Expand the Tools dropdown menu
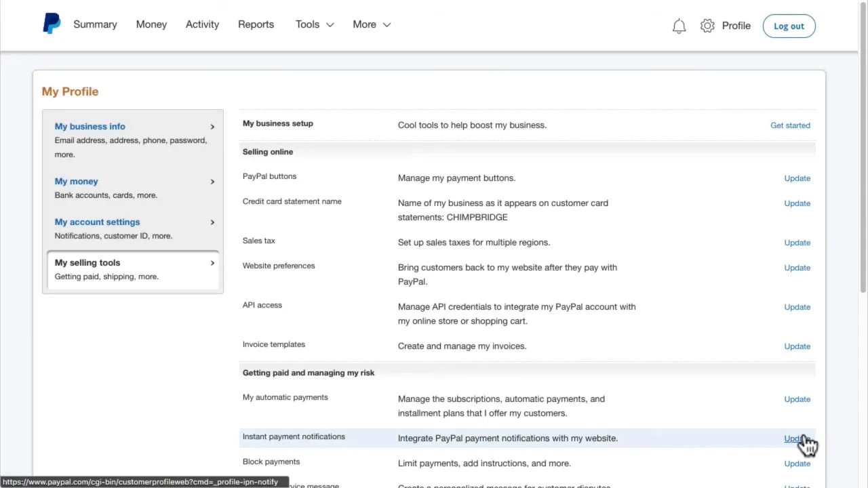The width and height of the screenshot is (868, 488). click(x=315, y=24)
